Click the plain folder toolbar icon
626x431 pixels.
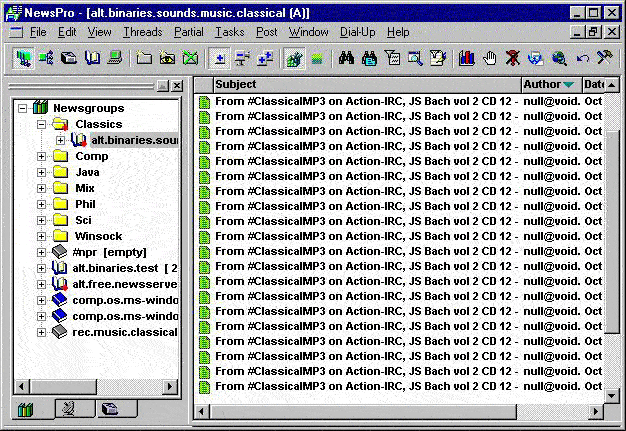click(x=144, y=59)
